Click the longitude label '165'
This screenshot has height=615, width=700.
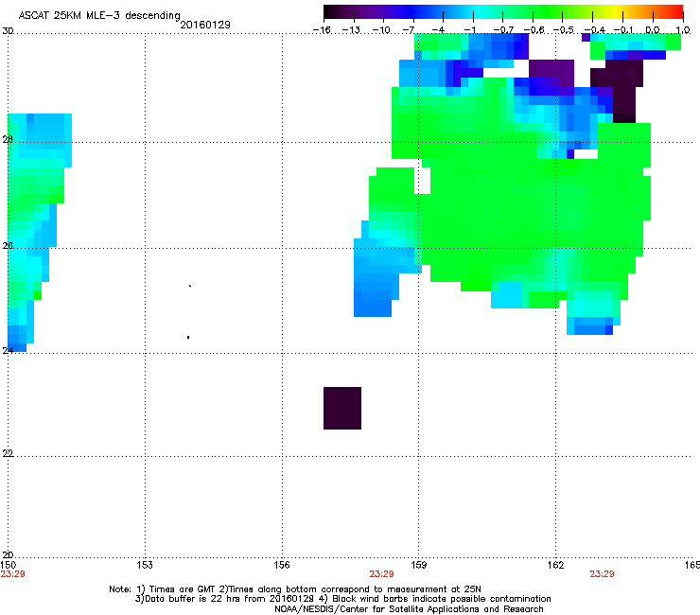tap(692, 565)
